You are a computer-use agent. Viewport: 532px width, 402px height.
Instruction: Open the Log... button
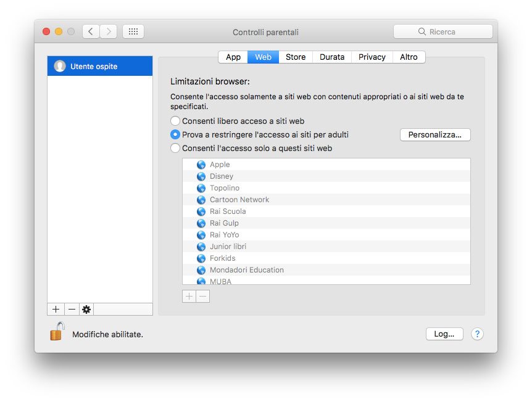(x=444, y=334)
